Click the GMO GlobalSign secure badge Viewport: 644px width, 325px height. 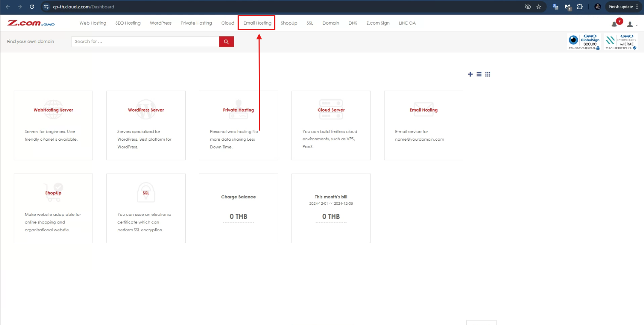coord(584,42)
